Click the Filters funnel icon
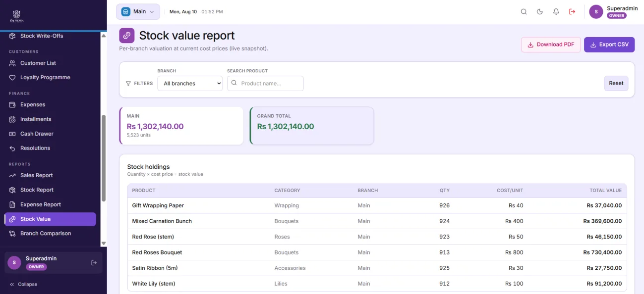The height and width of the screenshot is (294, 644). 128,84
